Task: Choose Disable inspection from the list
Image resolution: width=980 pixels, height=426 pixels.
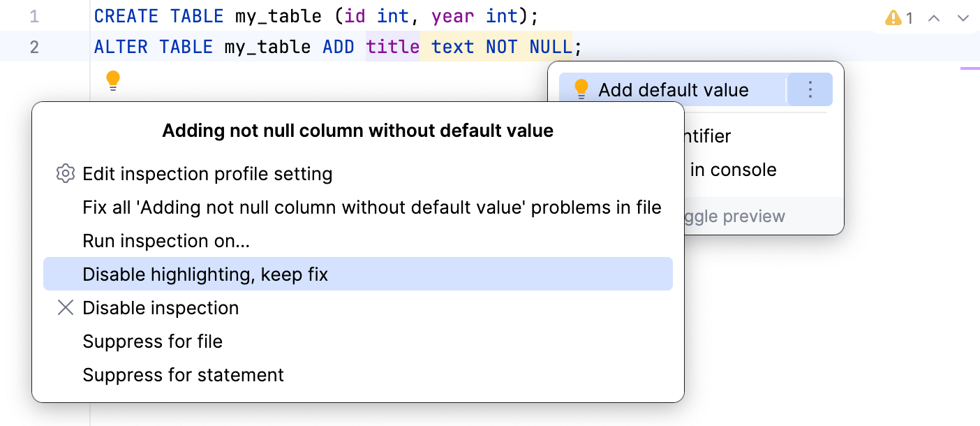Action: [x=160, y=307]
